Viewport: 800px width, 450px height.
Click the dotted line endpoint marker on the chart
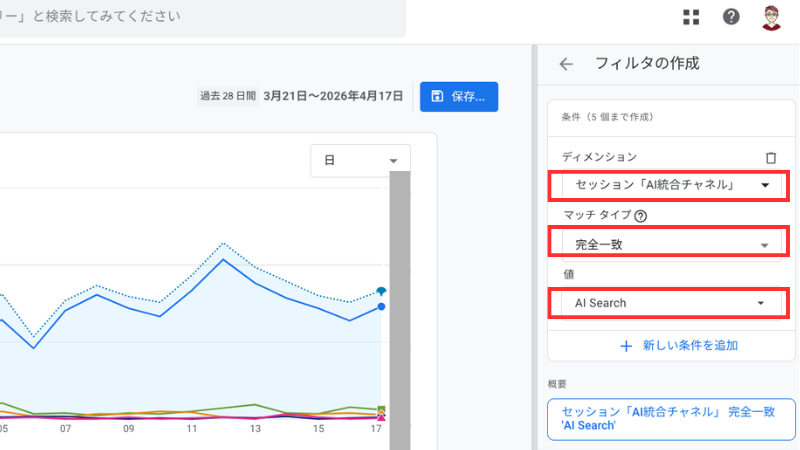[381, 291]
